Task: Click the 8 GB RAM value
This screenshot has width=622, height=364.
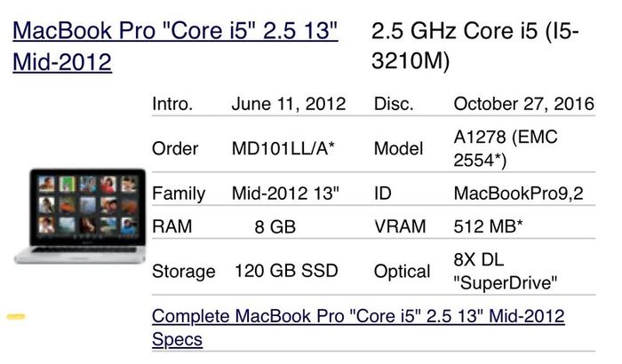Action: (x=275, y=226)
